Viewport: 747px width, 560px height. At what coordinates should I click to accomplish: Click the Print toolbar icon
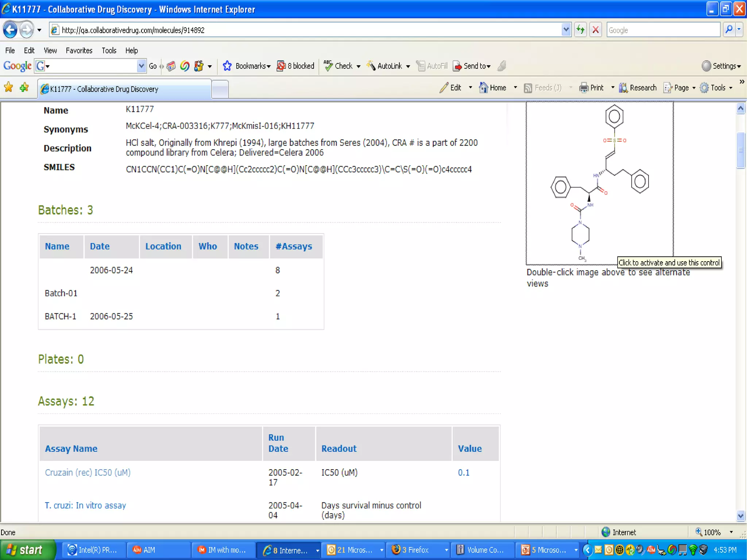point(584,88)
